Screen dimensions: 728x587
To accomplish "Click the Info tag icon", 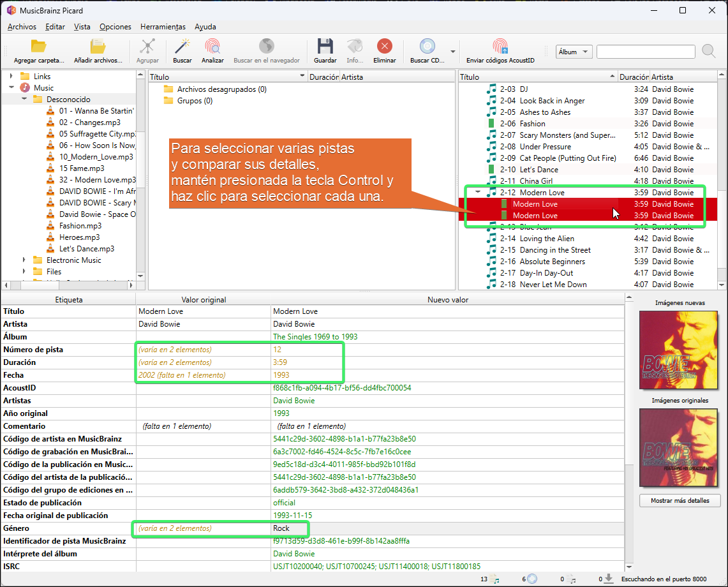I will click(x=355, y=47).
